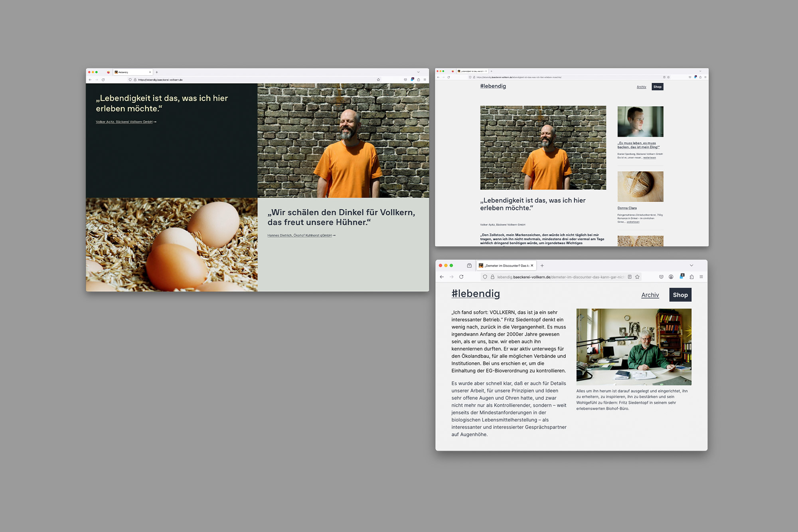The width and height of the screenshot is (798, 532).
Task: Reload the Demeter im Discounter page
Action: tap(462, 277)
